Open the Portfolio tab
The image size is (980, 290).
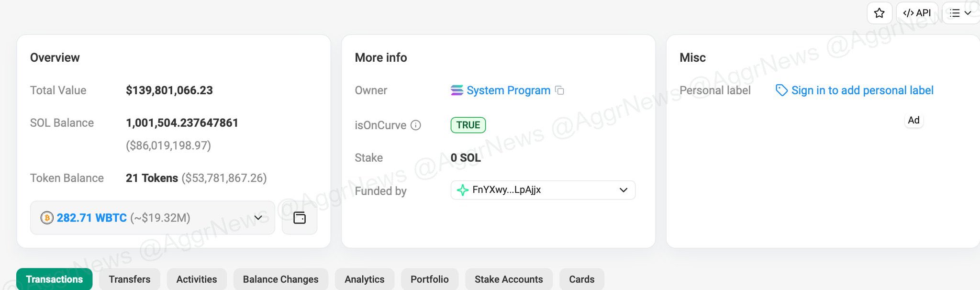(430, 279)
